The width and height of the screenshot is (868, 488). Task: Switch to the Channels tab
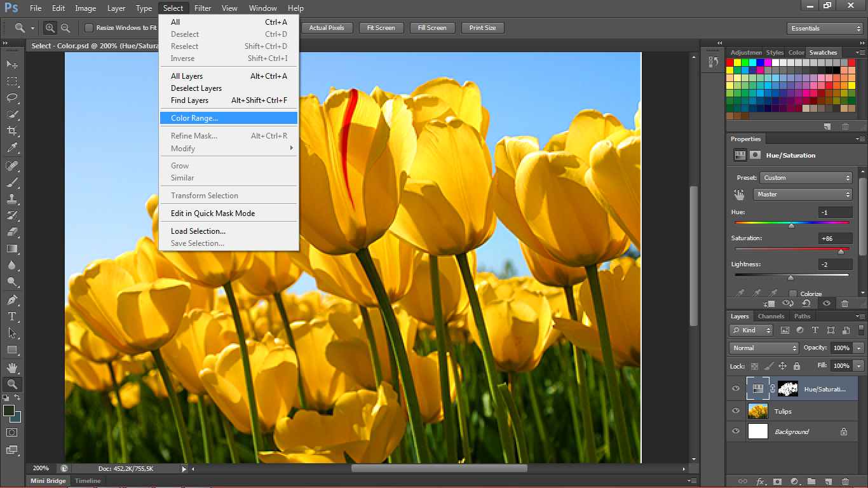point(771,316)
